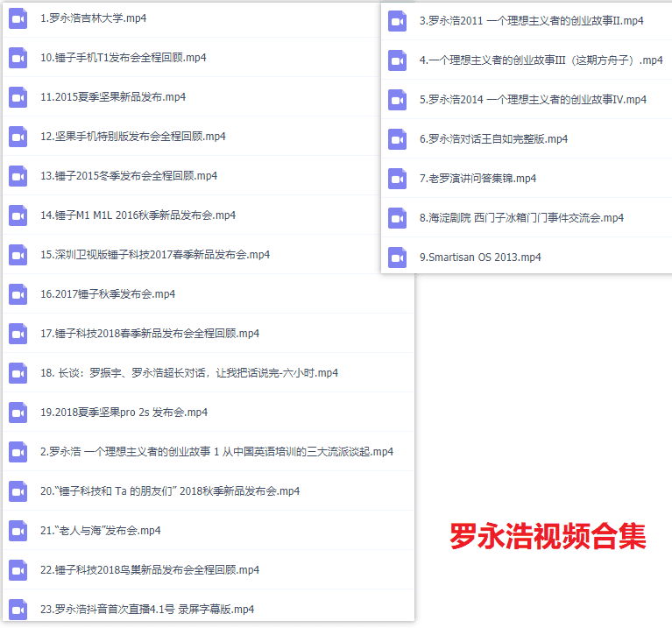Click video icon beside 12.坚果手机特别版发布会
This screenshot has height=628, width=672.
(18, 137)
